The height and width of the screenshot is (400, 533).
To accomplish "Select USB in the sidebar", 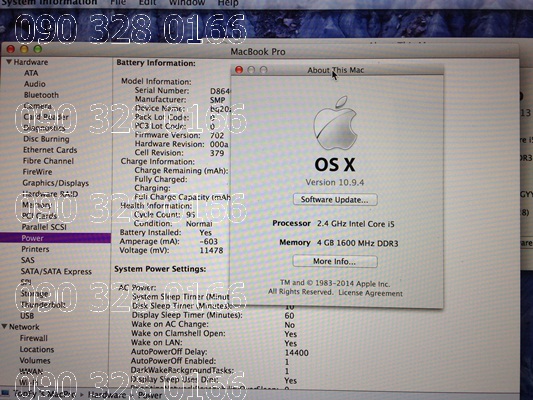I will coord(27,316).
